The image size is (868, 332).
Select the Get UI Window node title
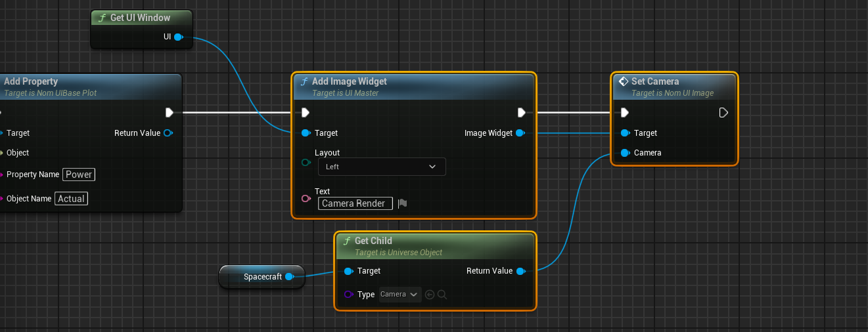[x=140, y=18]
